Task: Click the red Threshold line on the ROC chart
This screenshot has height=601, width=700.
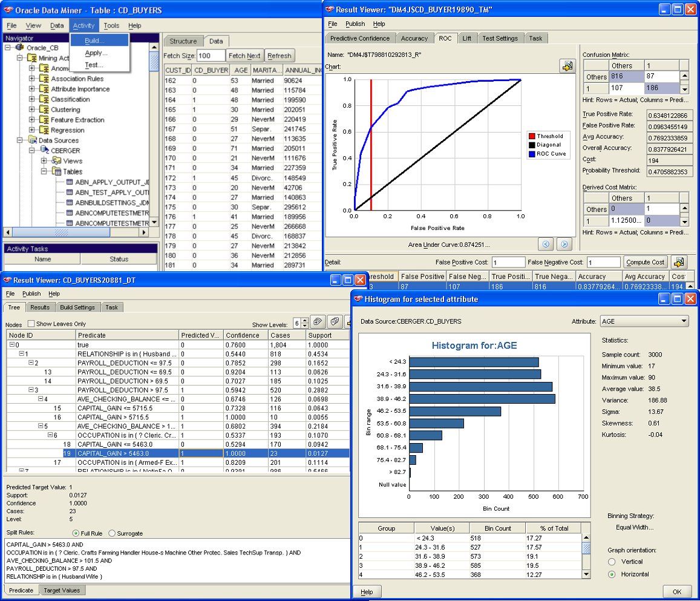Action: click(371, 151)
